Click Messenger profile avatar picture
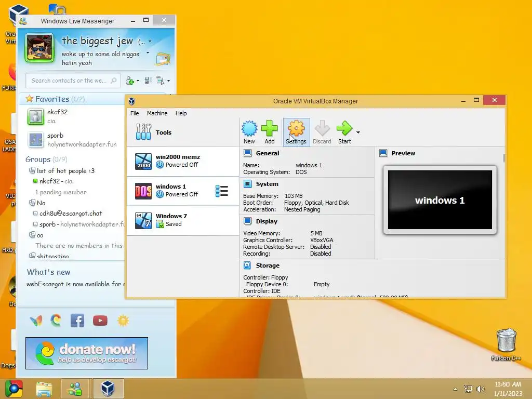The image size is (532, 399). tap(39, 48)
